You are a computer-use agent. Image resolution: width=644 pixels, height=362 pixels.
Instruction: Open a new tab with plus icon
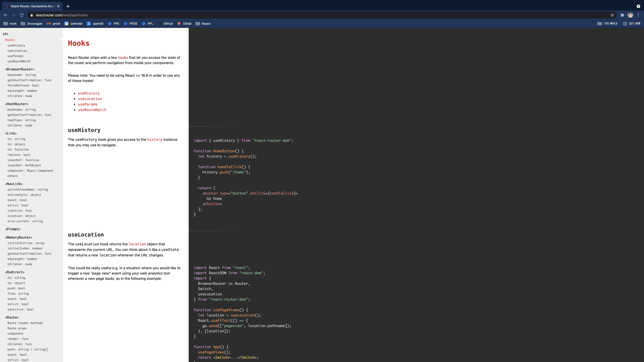point(68,6)
